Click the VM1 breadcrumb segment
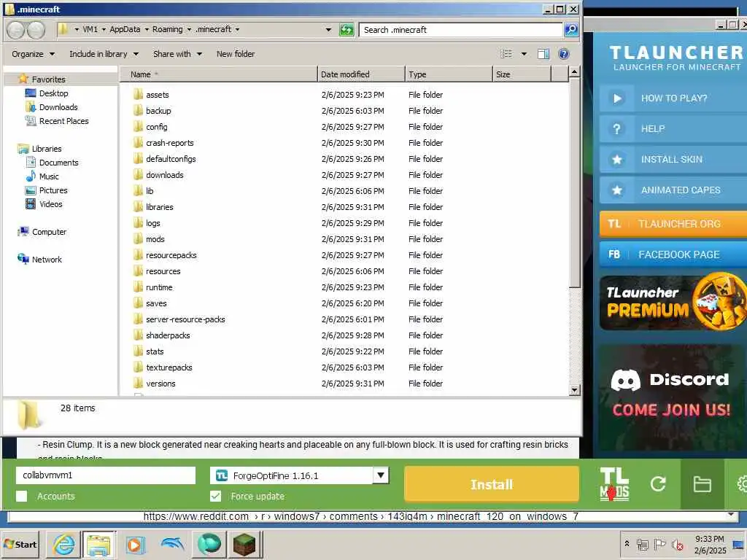Screen dimensions: 747x560 (x=90, y=29)
